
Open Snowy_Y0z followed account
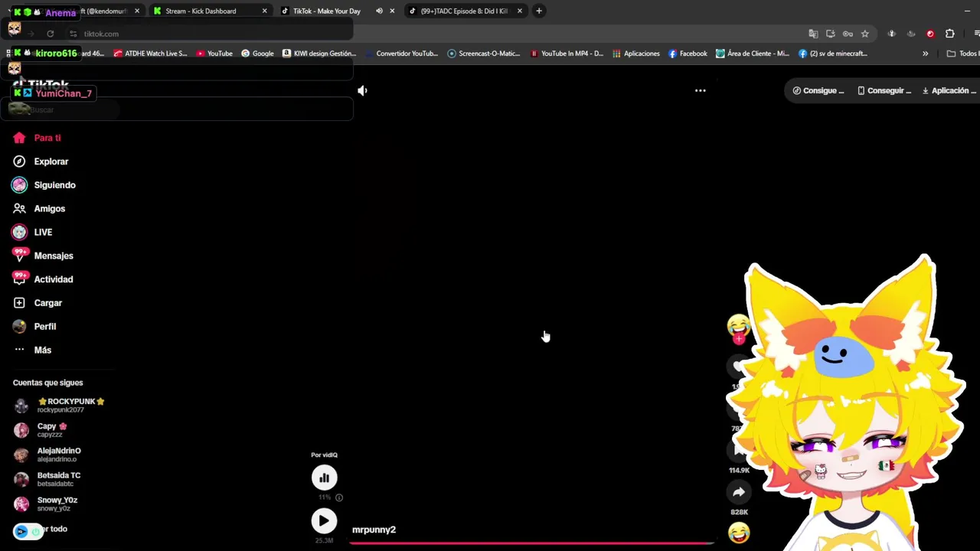[46, 504]
